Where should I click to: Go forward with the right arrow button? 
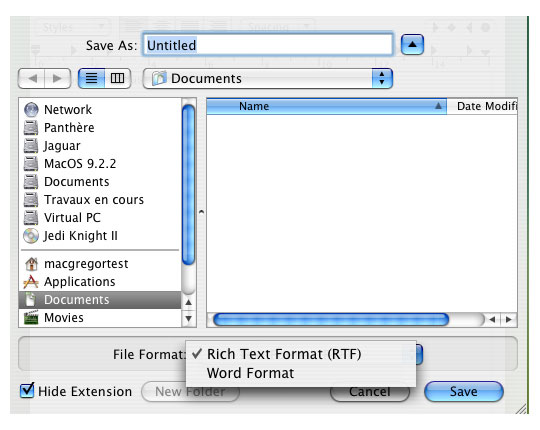pos(58,78)
